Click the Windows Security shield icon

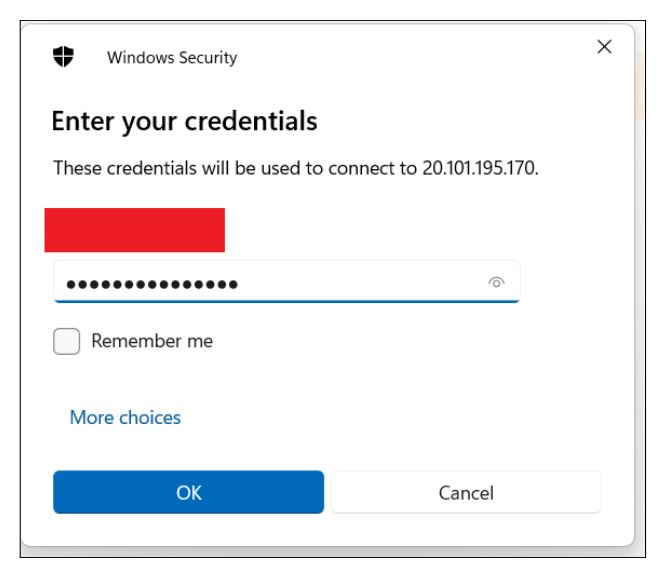63,57
